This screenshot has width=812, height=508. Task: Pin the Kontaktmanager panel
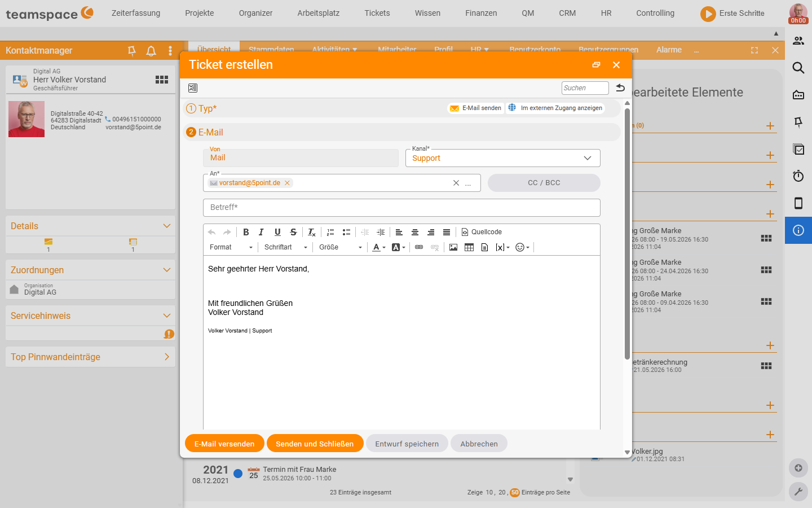[132, 51]
